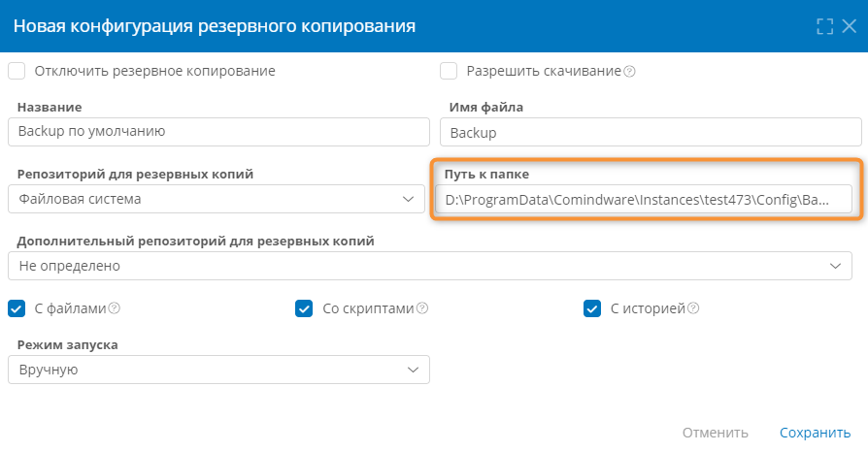868x452 pixels.
Task: Click the help icon next to С историей
Action: 693,308
